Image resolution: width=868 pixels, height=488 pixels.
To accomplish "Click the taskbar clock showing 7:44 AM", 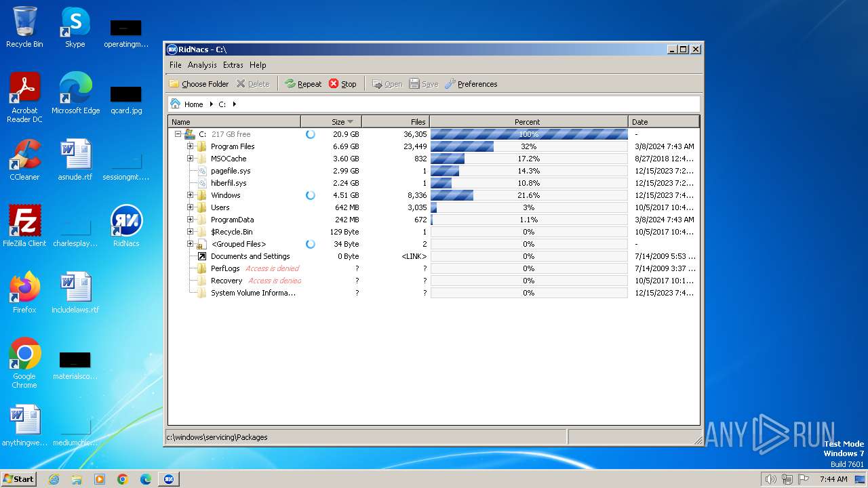I will (x=833, y=479).
